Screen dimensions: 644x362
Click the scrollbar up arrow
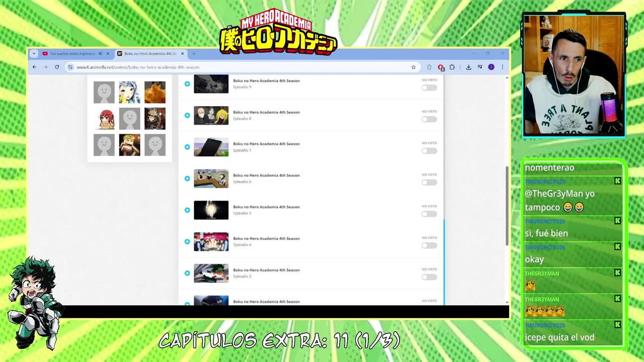pos(507,77)
